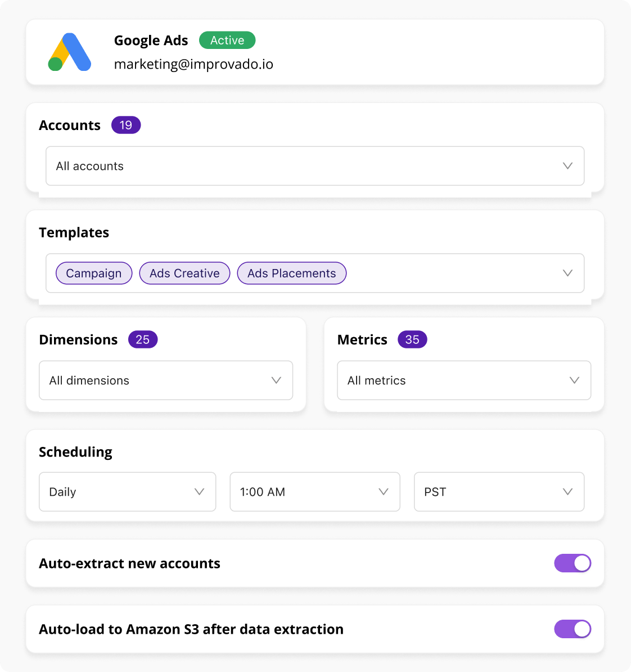The height and width of the screenshot is (672, 631).
Task: Disable Auto-load to Amazon S3 switch
Action: pyautogui.click(x=573, y=629)
